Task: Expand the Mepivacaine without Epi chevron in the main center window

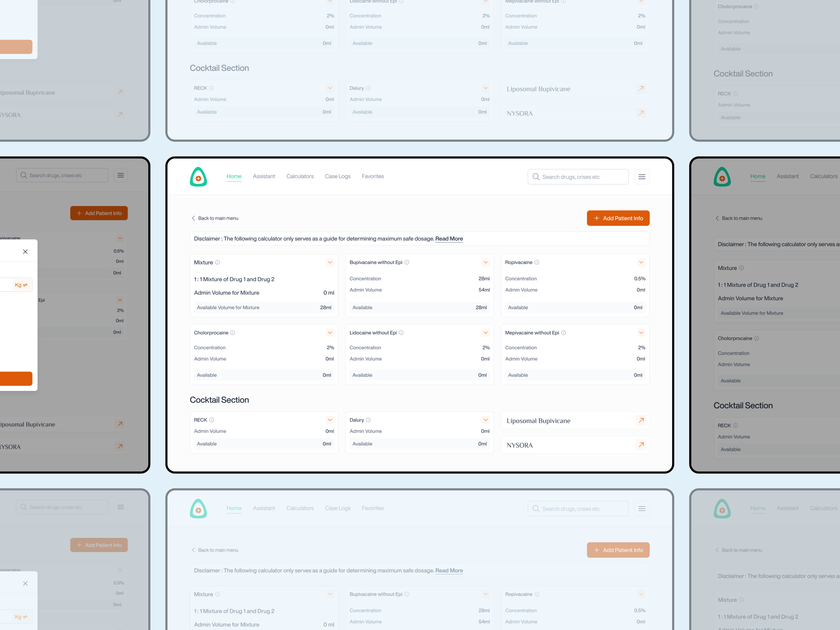Action: click(641, 332)
